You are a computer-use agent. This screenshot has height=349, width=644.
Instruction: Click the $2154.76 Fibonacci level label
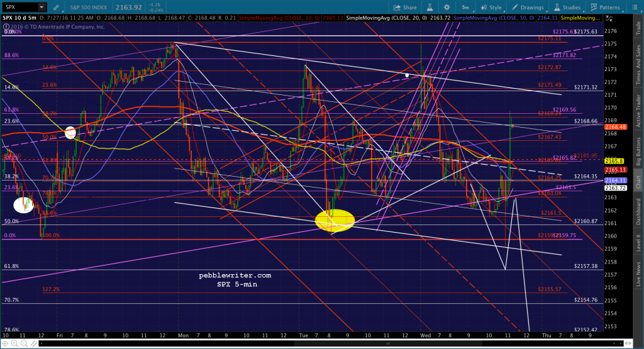click(x=586, y=300)
